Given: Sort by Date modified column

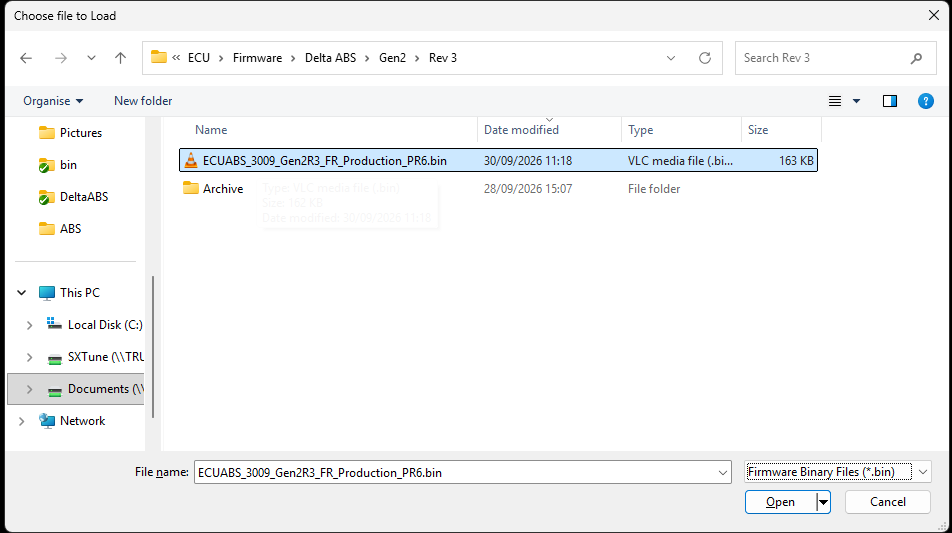Looking at the screenshot, I should [x=521, y=130].
